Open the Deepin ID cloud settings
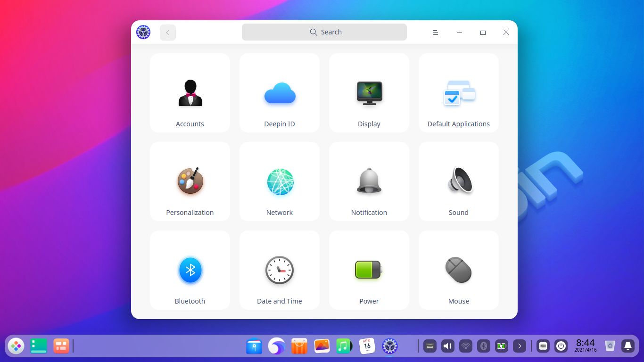 pyautogui.click(x=280, y=93)
